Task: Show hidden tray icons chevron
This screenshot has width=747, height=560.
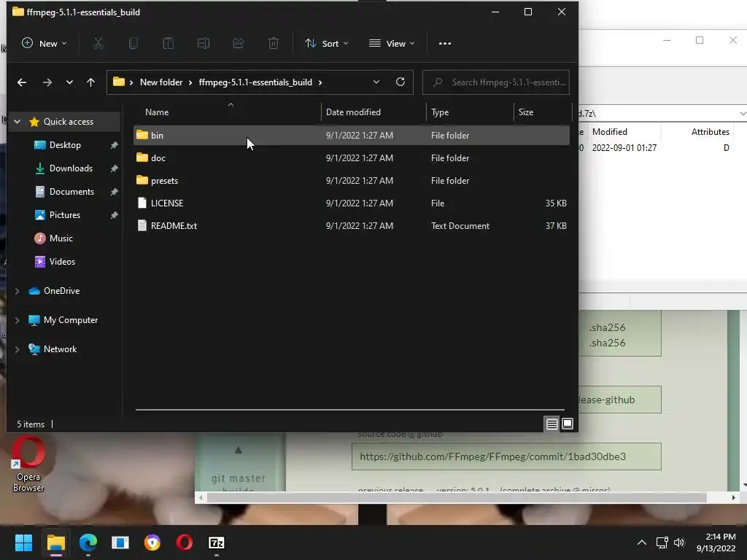Action: 642,542
